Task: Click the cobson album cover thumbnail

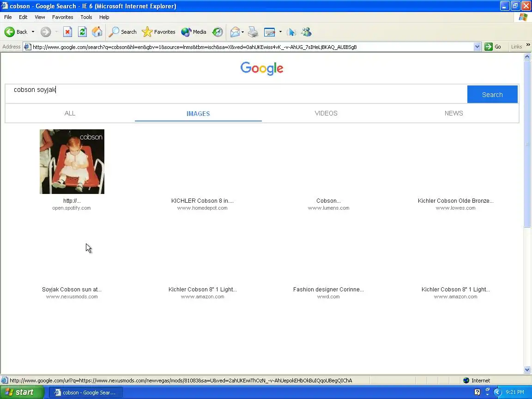Action: click(72, 162)
